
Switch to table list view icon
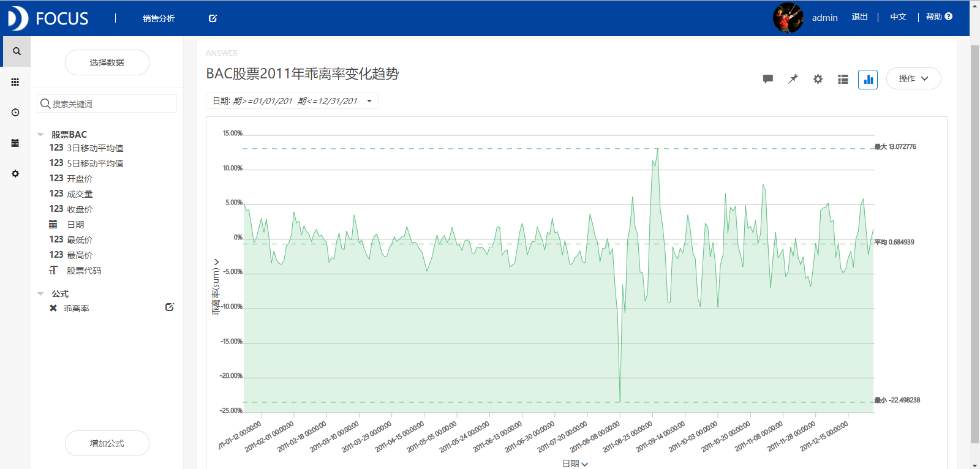pos(843,79)
